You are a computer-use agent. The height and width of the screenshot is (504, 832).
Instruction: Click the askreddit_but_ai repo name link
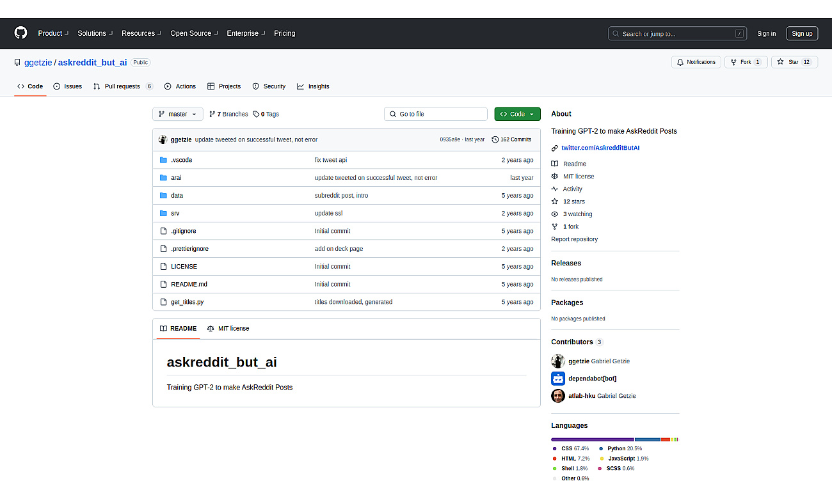[92, 62]
